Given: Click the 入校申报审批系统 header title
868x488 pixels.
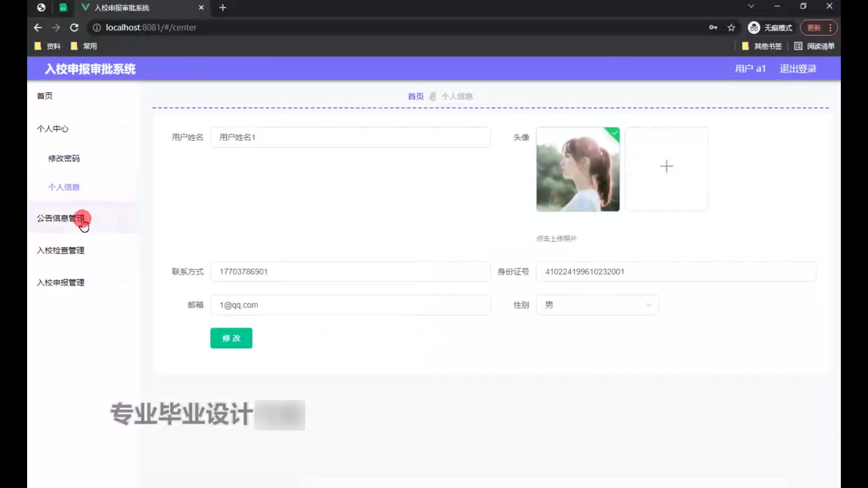Looking at the screenshot, I should 90,69.
